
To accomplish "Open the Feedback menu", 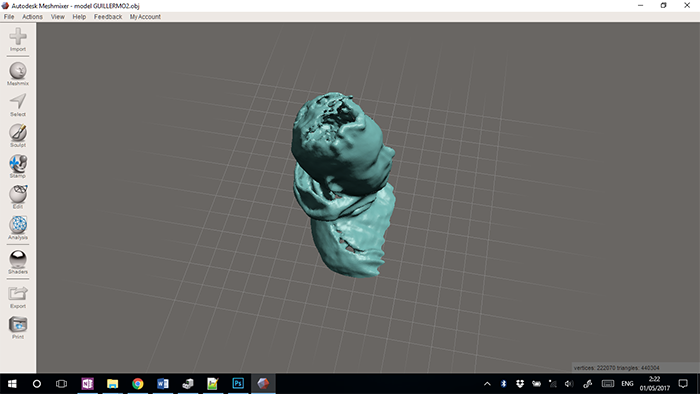I will coord(108,17).
